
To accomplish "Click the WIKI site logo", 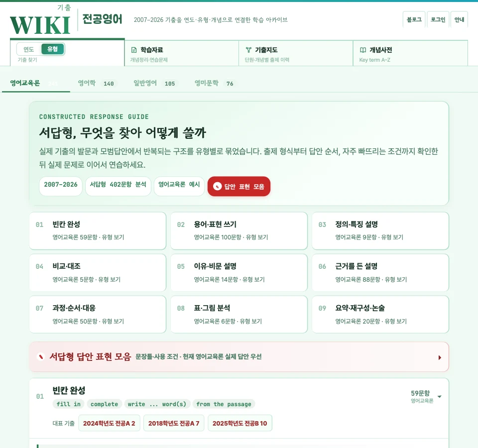I will pyautogui.click(x=40, y=25).
